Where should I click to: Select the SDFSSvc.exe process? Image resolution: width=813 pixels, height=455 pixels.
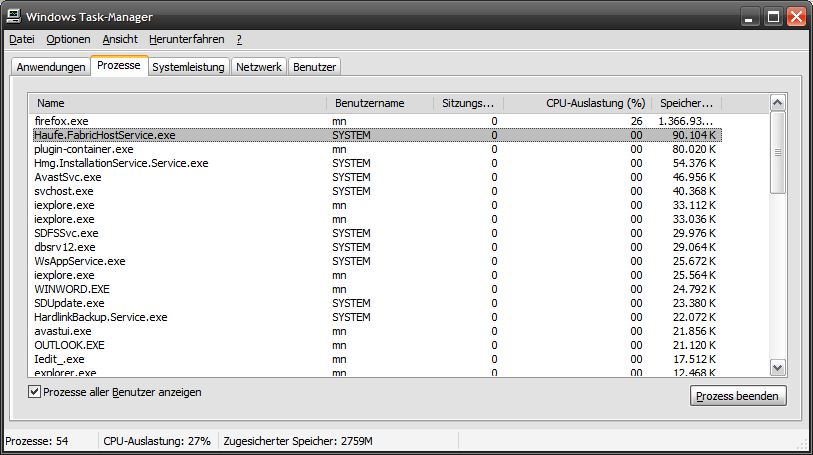375,233
